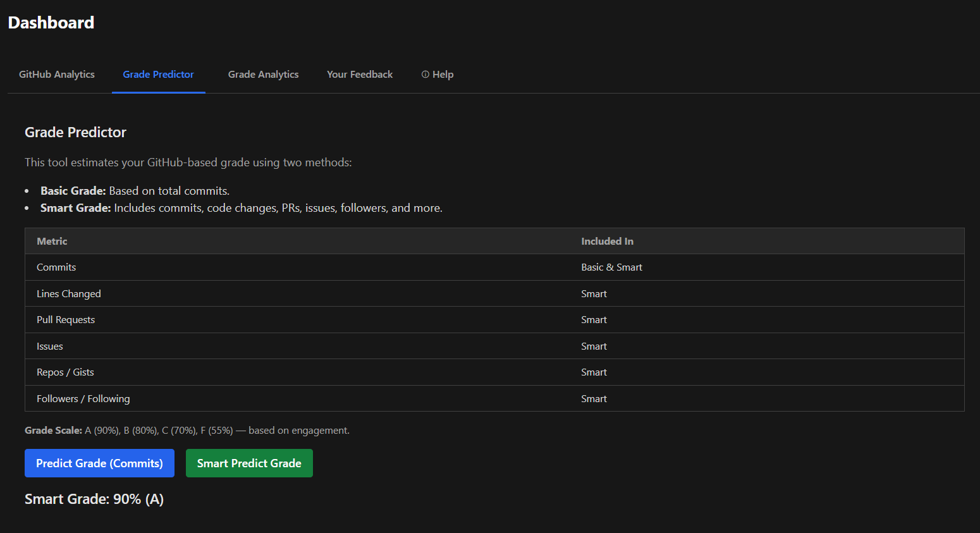Image resolution: width=980 pixels, height=533 pixels.
Task: Select the Commits row in the metrics table
Action: tap(56, 267)
